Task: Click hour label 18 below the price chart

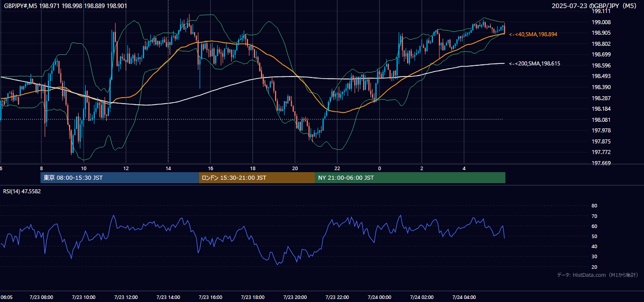Action: 253,168
